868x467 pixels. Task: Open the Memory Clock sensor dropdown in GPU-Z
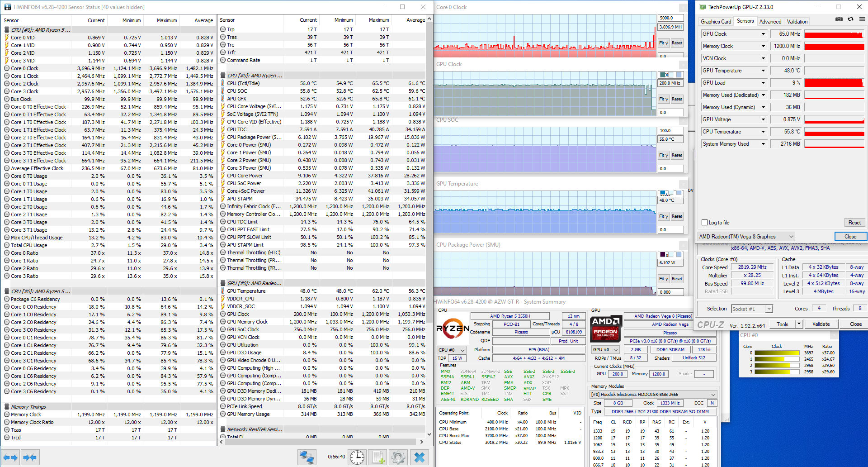click(763, 46)
